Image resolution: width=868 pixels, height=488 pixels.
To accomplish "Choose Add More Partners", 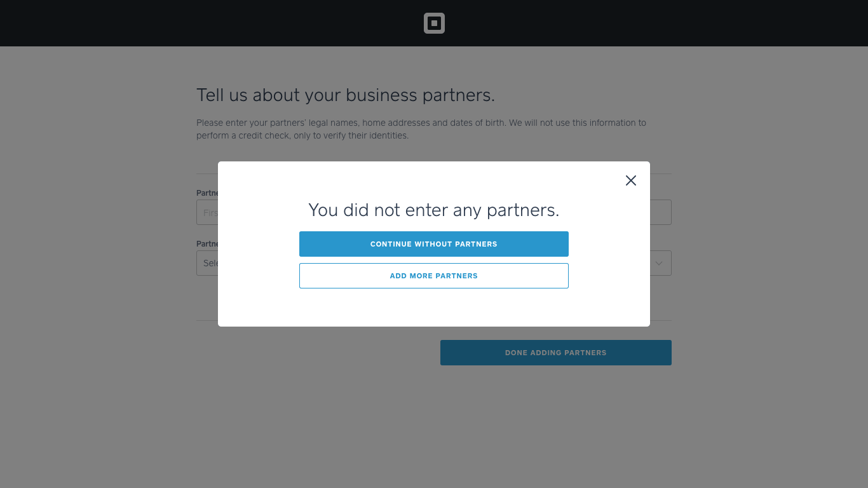I will click(433, 276).
